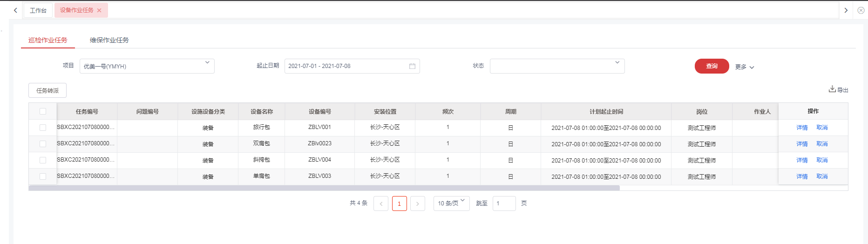Click the export download icon

pyautogui.click(x=832, y=89)
